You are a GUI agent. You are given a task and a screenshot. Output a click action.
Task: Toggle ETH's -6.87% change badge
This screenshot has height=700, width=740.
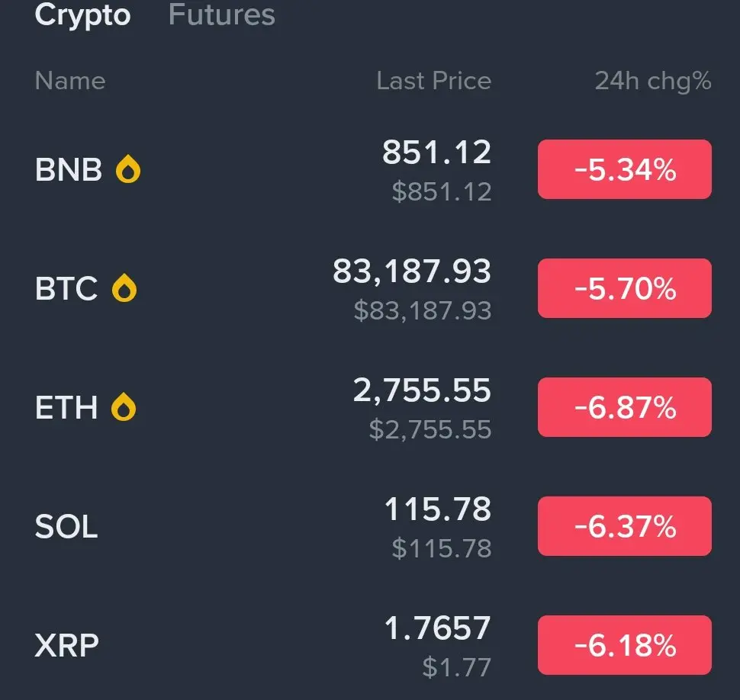click(624, 407)
